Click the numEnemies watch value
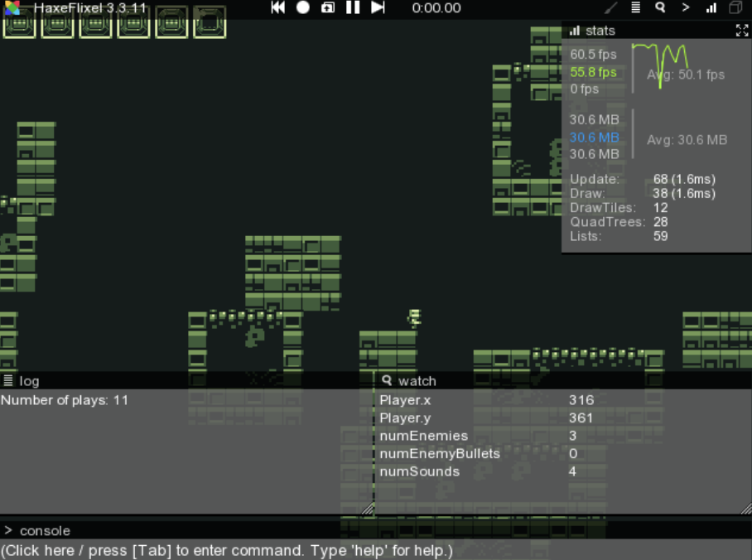 tap(572, 436)
